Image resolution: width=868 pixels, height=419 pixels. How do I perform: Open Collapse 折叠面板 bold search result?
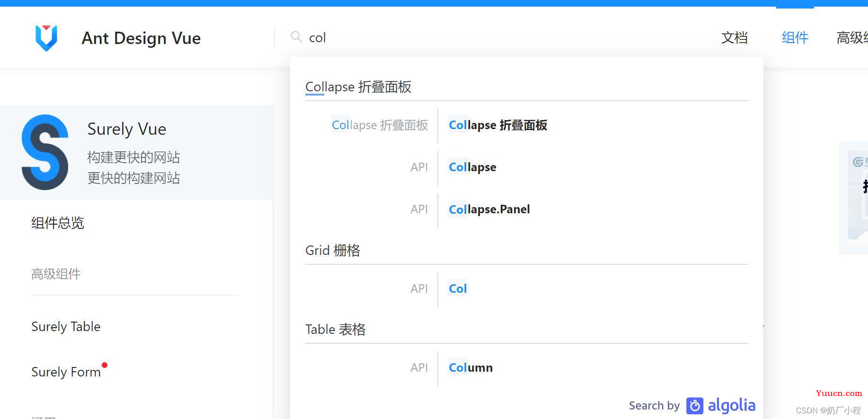498,125
